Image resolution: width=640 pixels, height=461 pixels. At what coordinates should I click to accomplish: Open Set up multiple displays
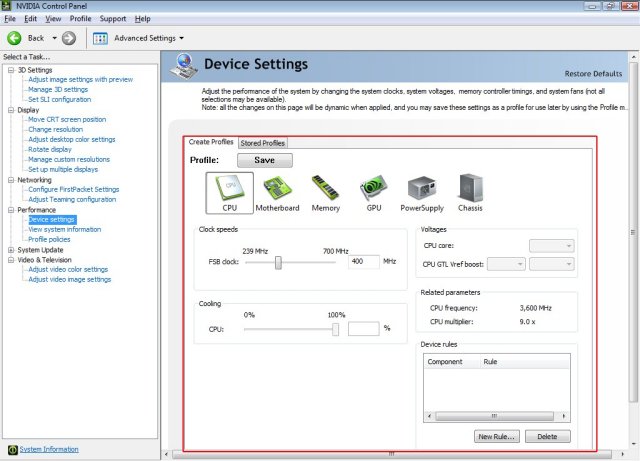[x=63, y=169]
